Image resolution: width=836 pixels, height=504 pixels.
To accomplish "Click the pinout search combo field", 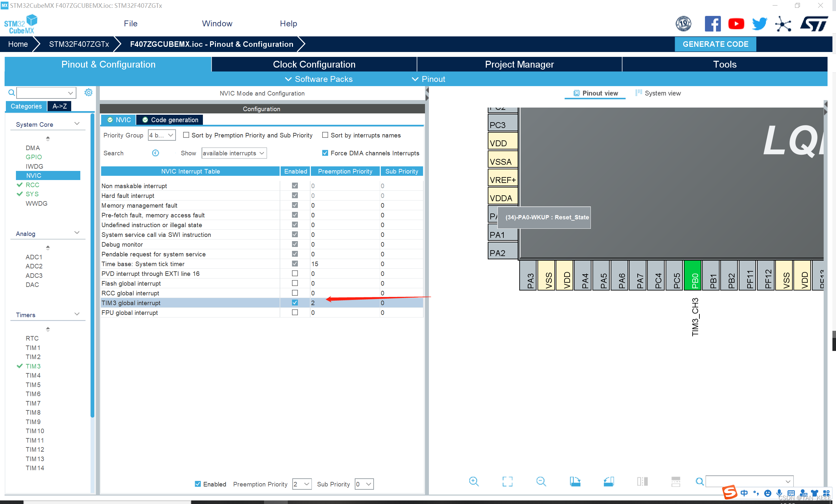I will click(x=750, y=481).
